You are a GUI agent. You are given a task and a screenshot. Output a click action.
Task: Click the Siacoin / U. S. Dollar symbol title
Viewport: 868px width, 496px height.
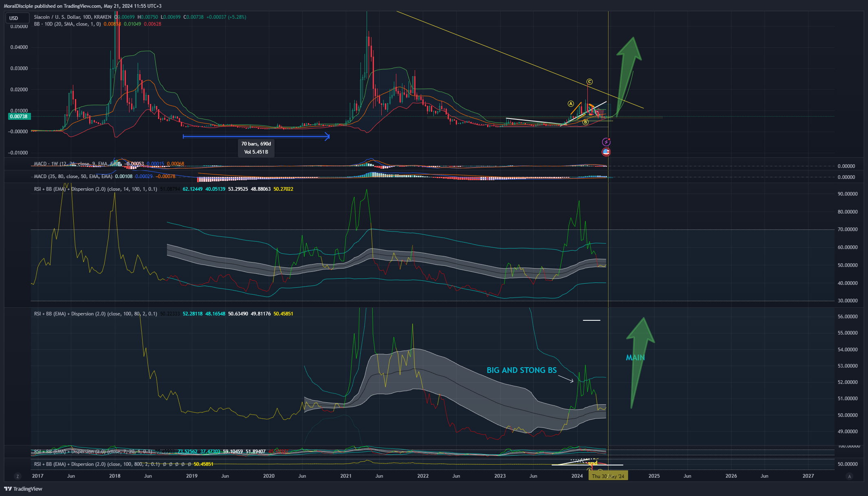point(73,17)
